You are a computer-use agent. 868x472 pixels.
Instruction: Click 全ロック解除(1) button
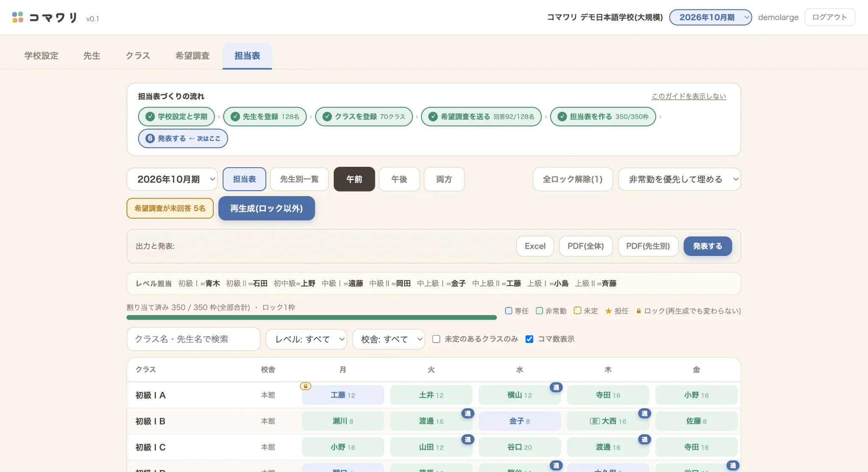point(572,179)
